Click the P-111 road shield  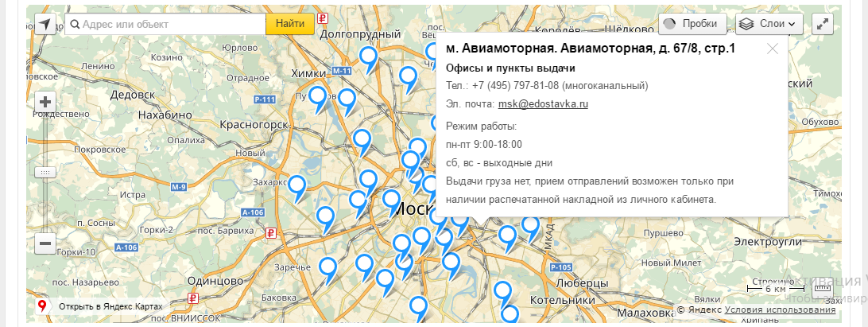[264, 99]
